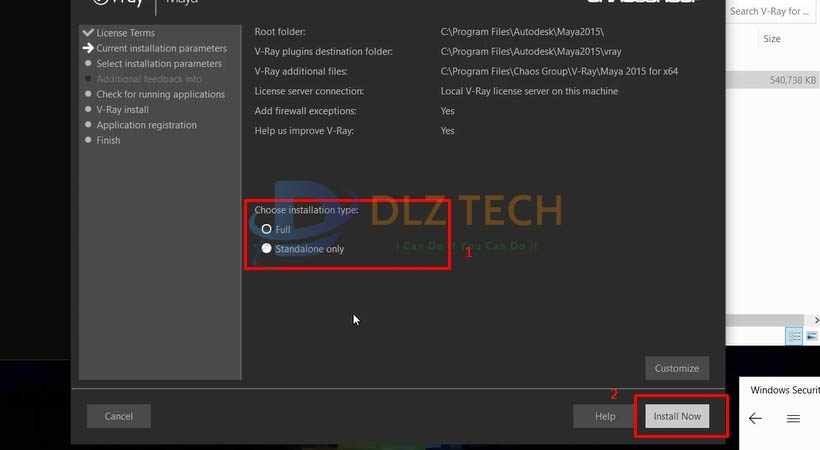This screenshot has width=820, height=450.
Task: Switch Explorer to details view icon
Action: click(x=794, y=336)
